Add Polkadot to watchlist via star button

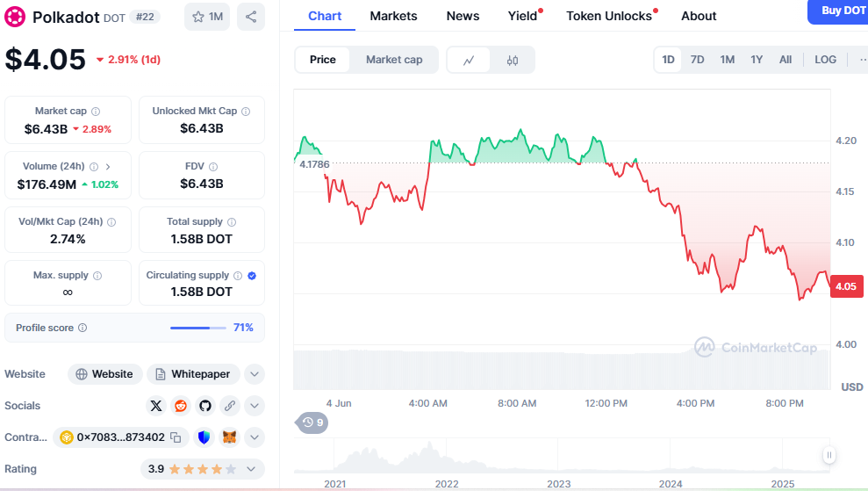point(207,17)
